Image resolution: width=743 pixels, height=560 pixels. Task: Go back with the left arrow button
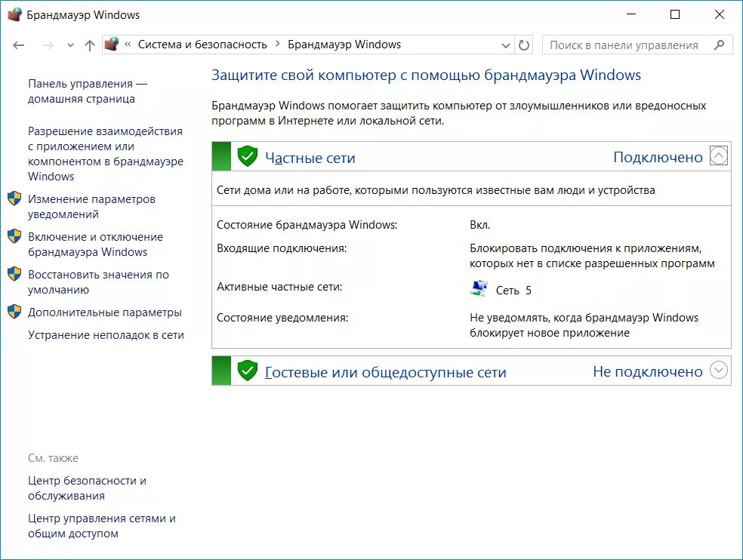coord(18,45)
